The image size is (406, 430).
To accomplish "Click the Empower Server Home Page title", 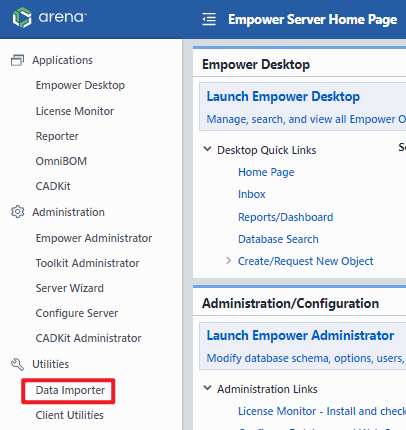I will click(x=313, y=19).
